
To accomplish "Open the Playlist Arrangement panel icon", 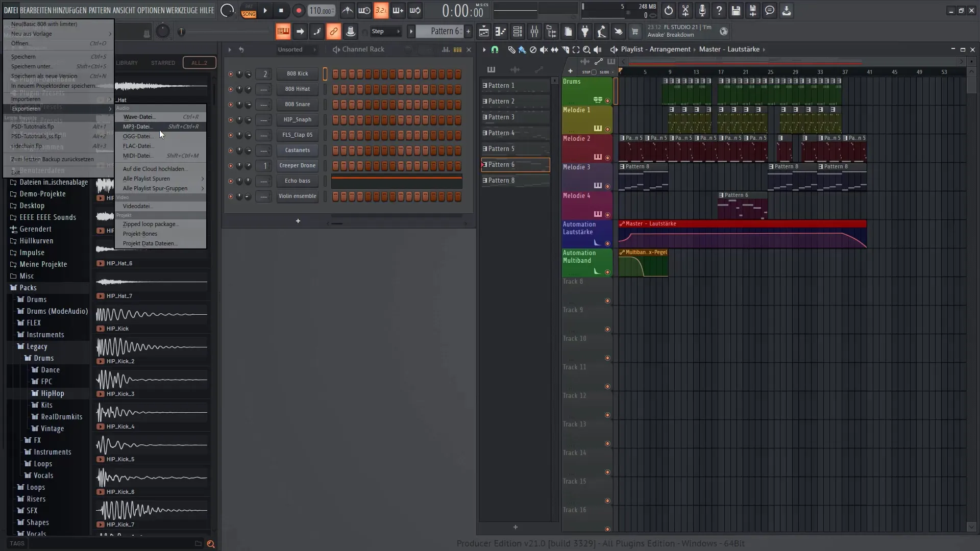I will pos(614,49).
